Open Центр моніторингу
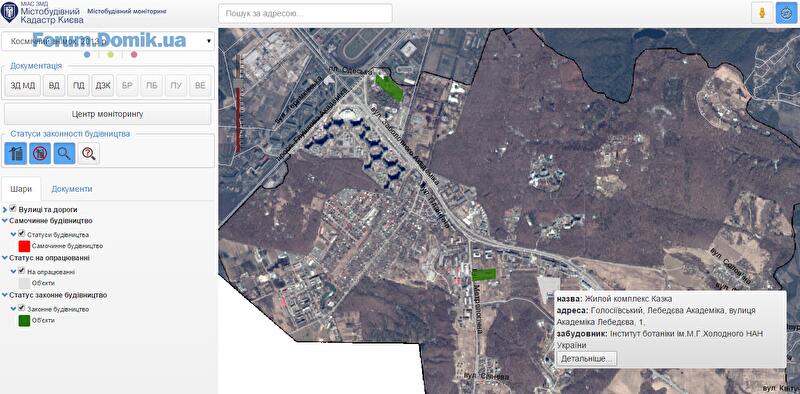The width and height of the screenshot is (800, 394). pyautogui.click(x=108, y=114)
